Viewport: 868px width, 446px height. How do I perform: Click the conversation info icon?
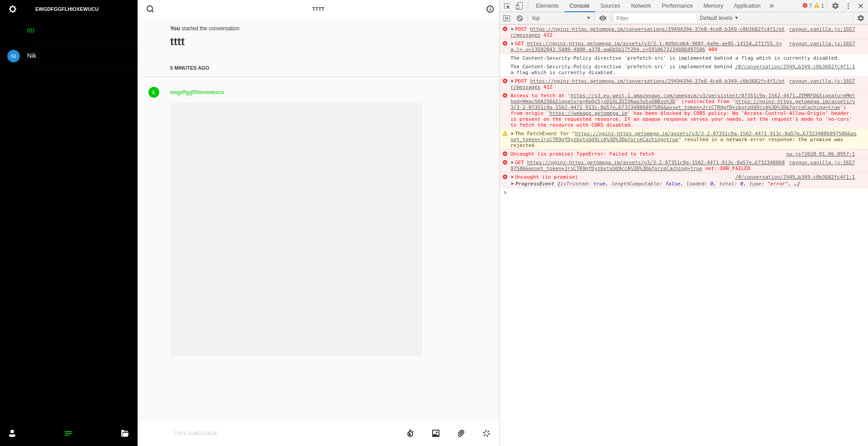pyautogui.click(x=490, y=9)
